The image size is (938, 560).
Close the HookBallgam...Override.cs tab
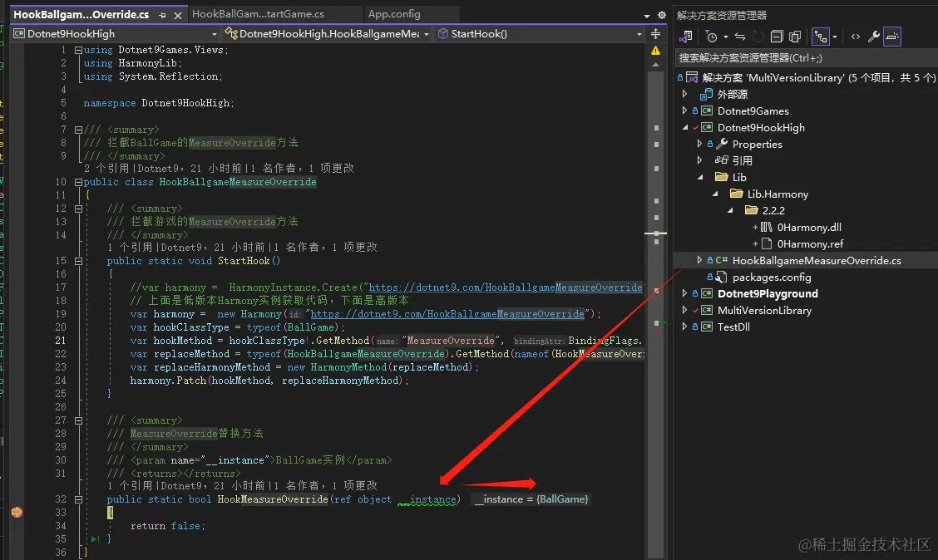click(x=178, y=16)
